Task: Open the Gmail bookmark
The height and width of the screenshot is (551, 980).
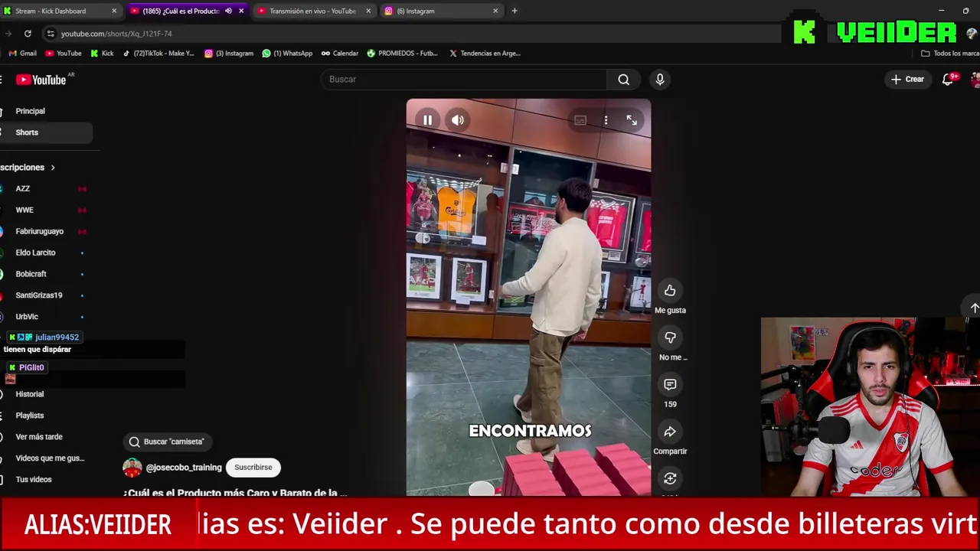Action: pos(22,54)
